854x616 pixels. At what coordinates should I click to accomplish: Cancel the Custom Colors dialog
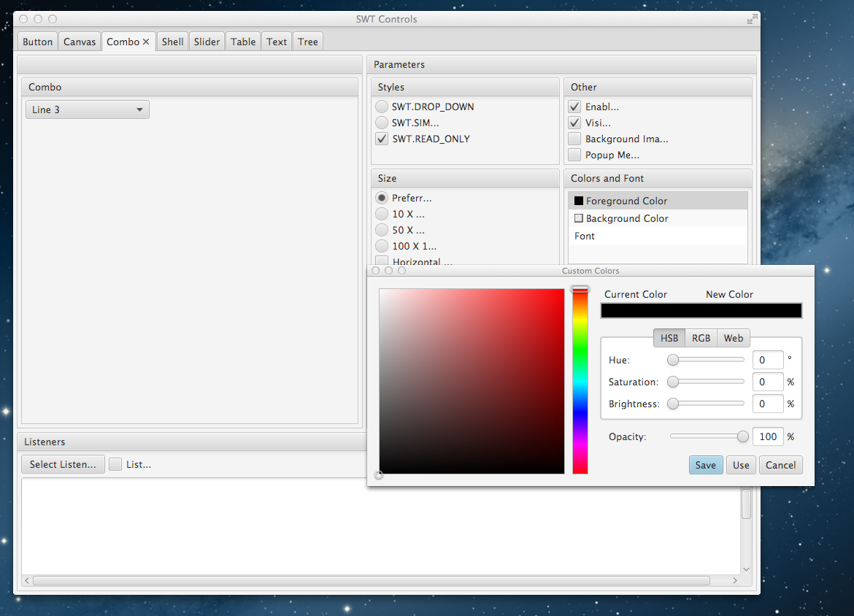pyautogui.click(x=780, y=465)
